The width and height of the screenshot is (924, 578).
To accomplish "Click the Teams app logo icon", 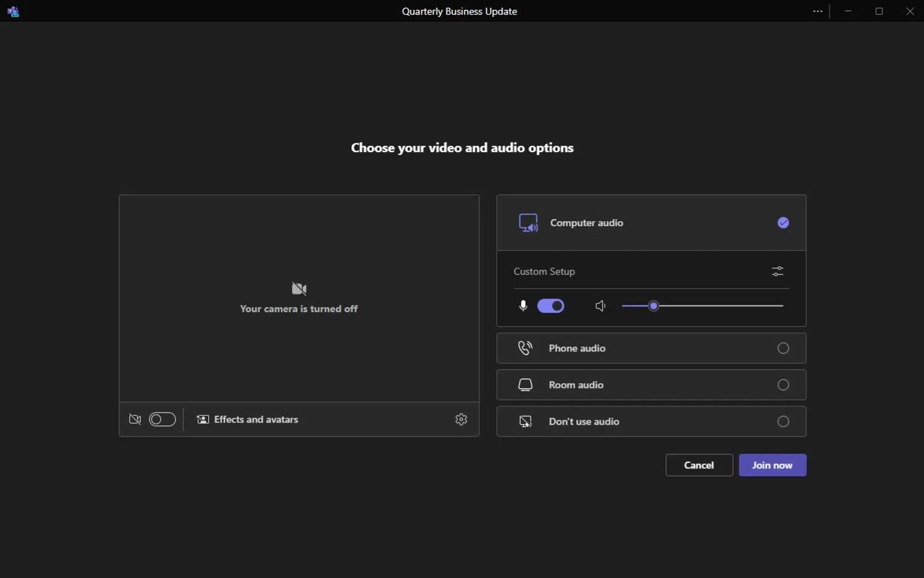I will [x=13, y=11].
